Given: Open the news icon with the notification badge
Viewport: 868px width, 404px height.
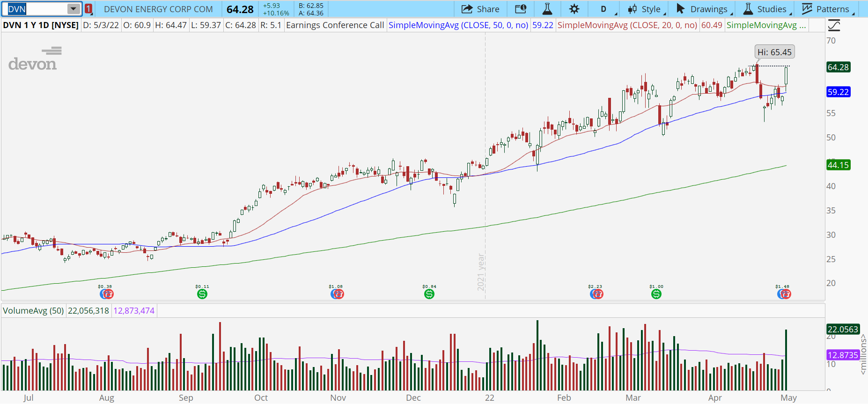Looking at the screenshot, I should tap(521, 9).
